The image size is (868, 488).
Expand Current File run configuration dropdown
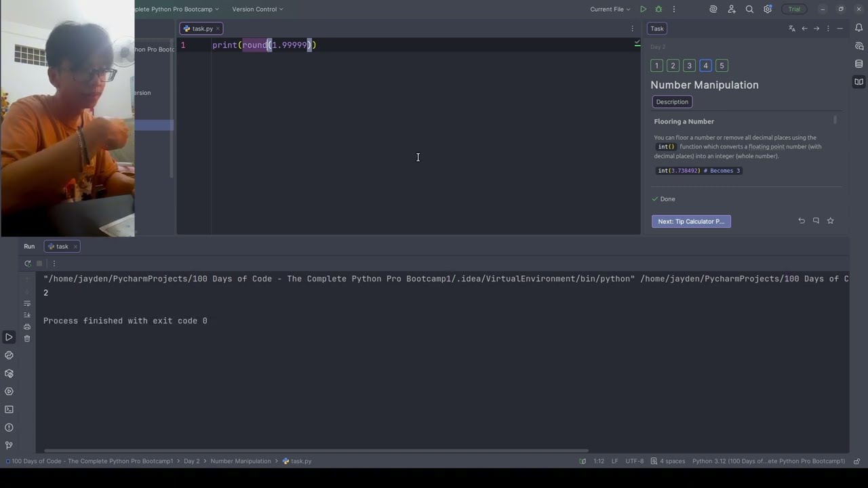pos(610,9)
